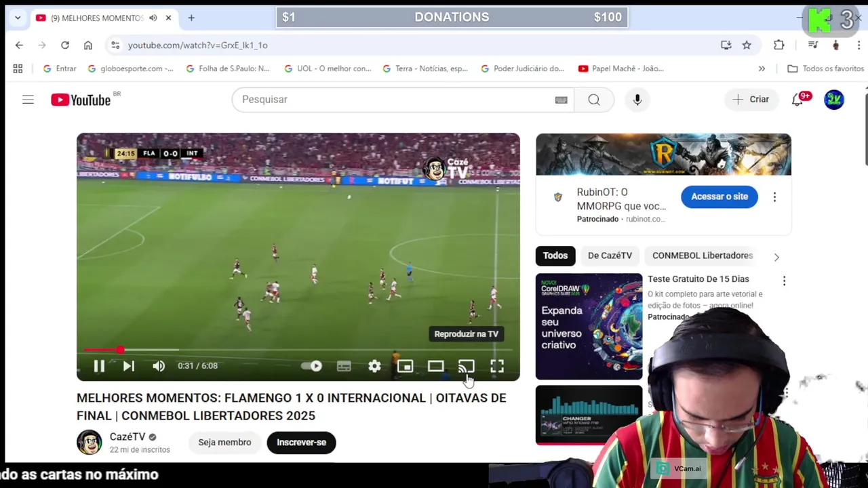
Task: Click the video progress bar
Action: click(298, 350)
